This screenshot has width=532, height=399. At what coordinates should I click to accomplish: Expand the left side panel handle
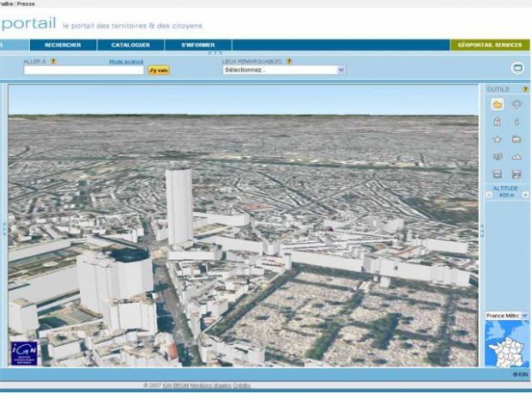click(4, 229)
